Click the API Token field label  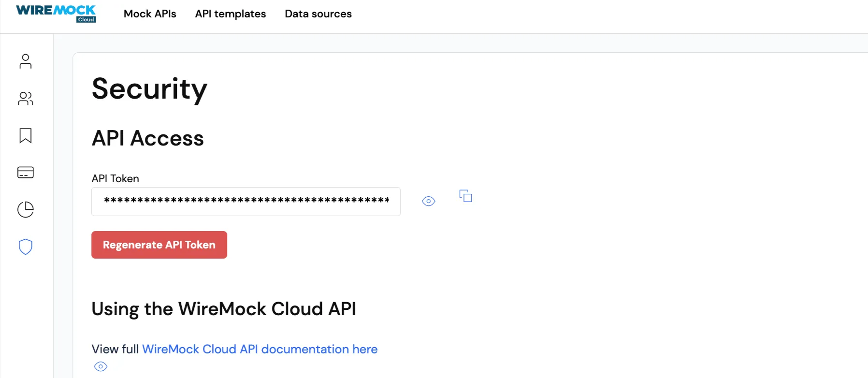[116, 179]
